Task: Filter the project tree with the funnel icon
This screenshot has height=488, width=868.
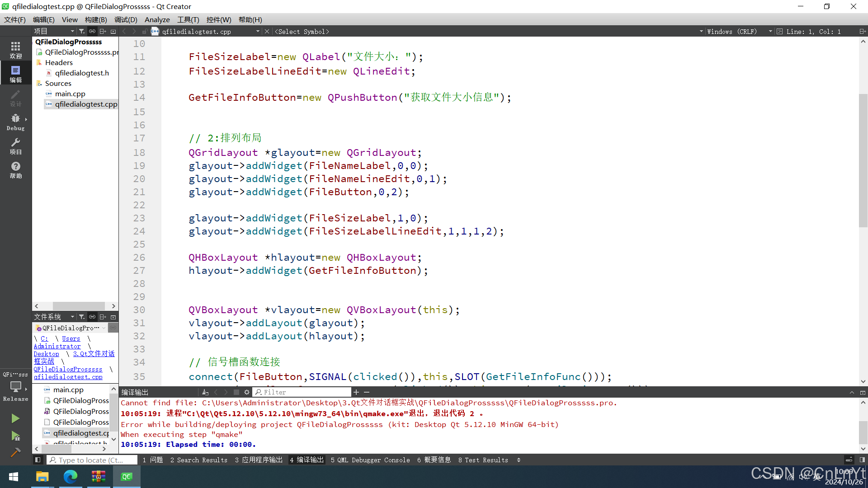Action: pyautogui.click(x=82, y=31)
